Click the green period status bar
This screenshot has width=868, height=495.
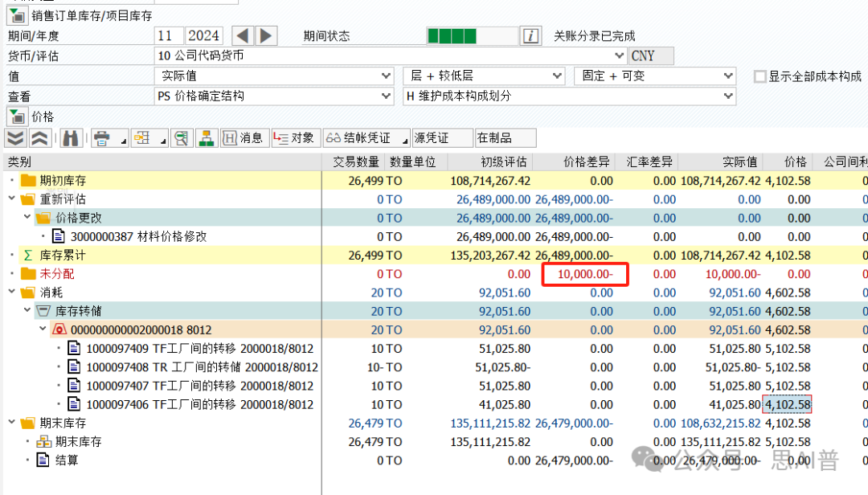coord(452,36)
